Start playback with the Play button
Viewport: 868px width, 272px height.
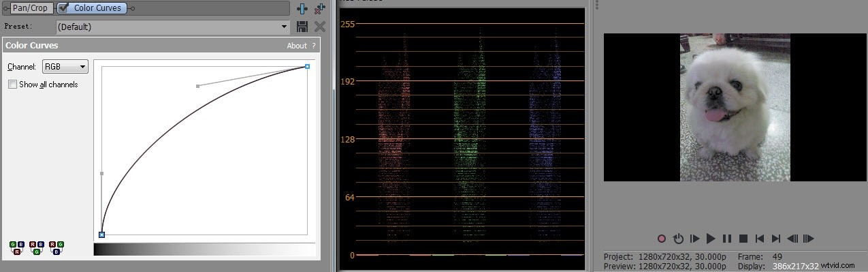(x=711, y=239)
